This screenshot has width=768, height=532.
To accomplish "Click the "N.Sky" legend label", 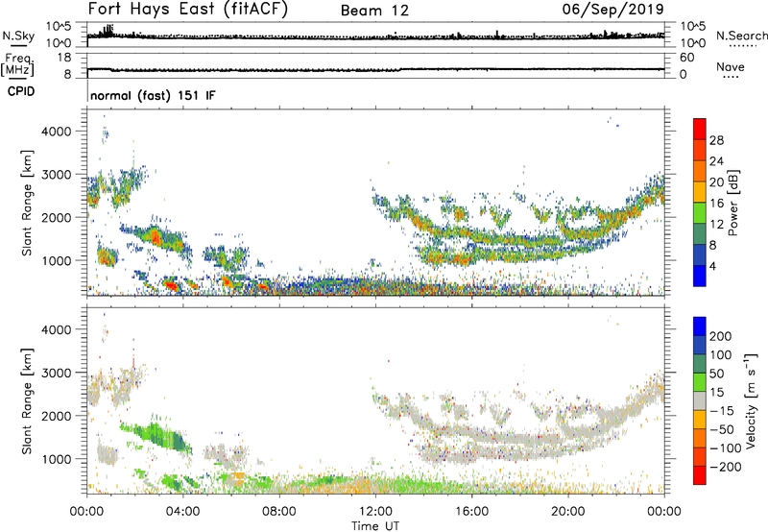I will (x=18, y=36).
